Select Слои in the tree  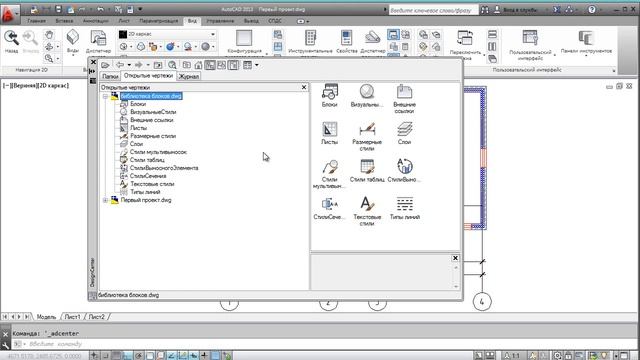(x=136, y=144)
